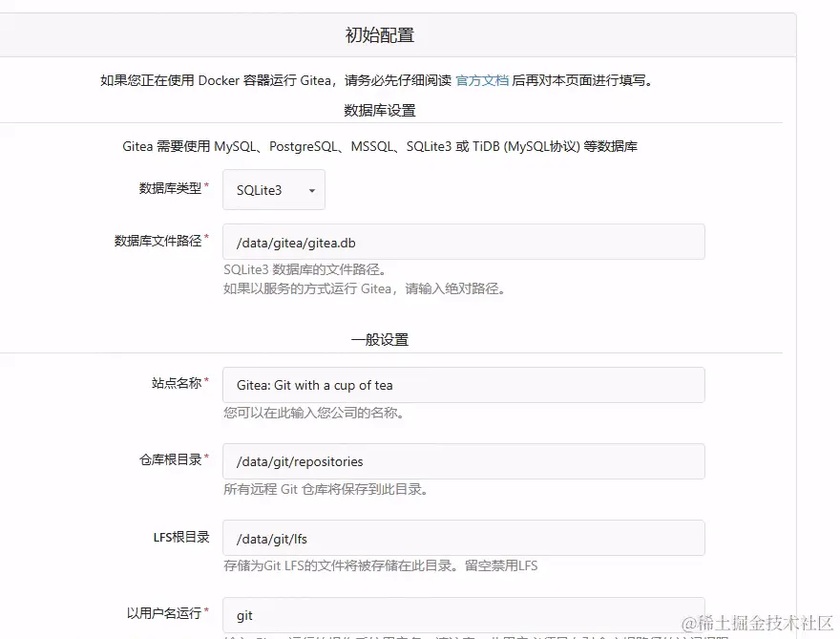Image resolution: width=840 pixels, height=639 pixels.
Task: Select the 以用户名运行 label
Action: [x=164, y=612]
